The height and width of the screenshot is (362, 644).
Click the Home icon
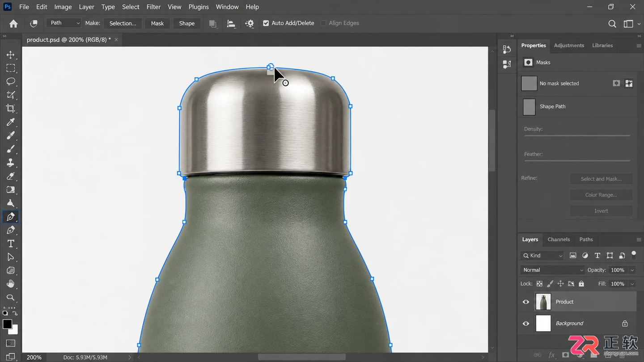(x=13, y=23)
